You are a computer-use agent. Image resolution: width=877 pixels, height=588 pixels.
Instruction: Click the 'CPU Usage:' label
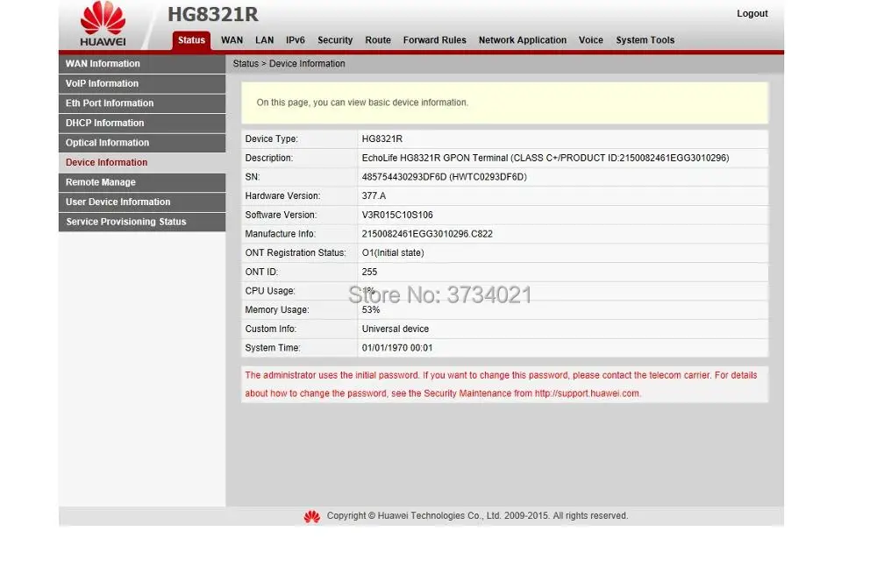[270, 291]
